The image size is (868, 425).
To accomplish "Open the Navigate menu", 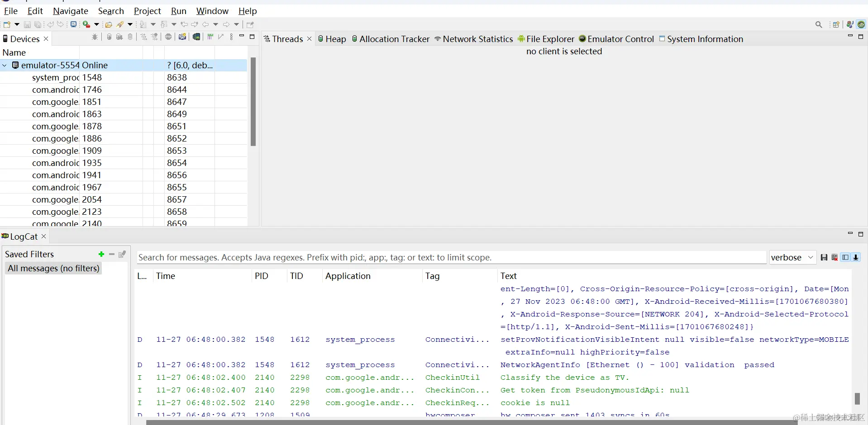I will 71,11.
